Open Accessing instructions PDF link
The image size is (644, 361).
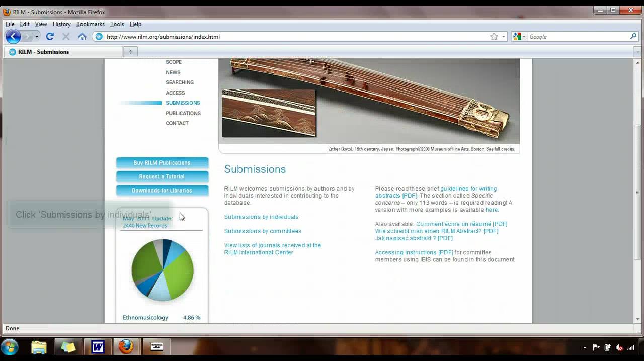coord(414,252)
